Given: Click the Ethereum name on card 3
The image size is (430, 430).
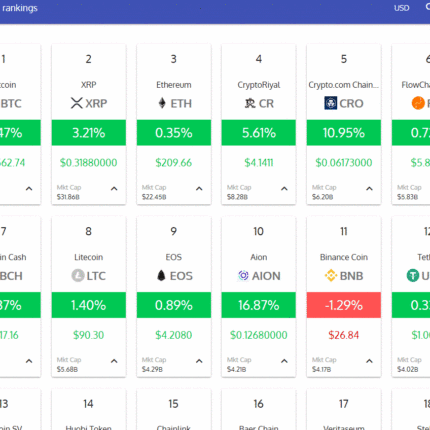Looking at the screenshot, I should click(x=174, y=85).
